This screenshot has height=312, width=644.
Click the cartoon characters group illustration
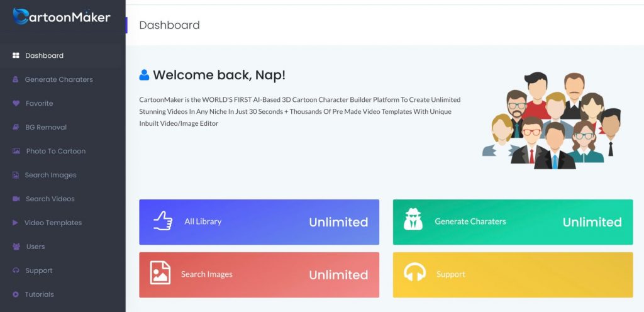552,121
